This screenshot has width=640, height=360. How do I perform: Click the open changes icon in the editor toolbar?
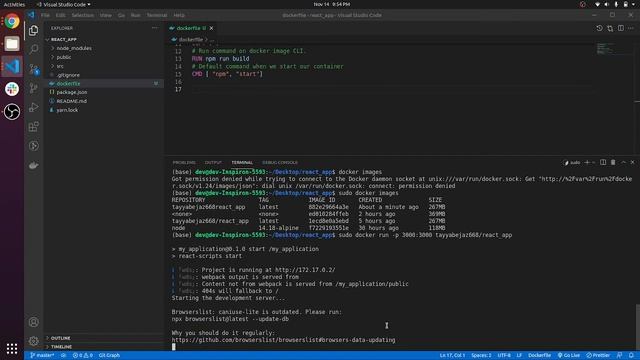click(610, 28)
